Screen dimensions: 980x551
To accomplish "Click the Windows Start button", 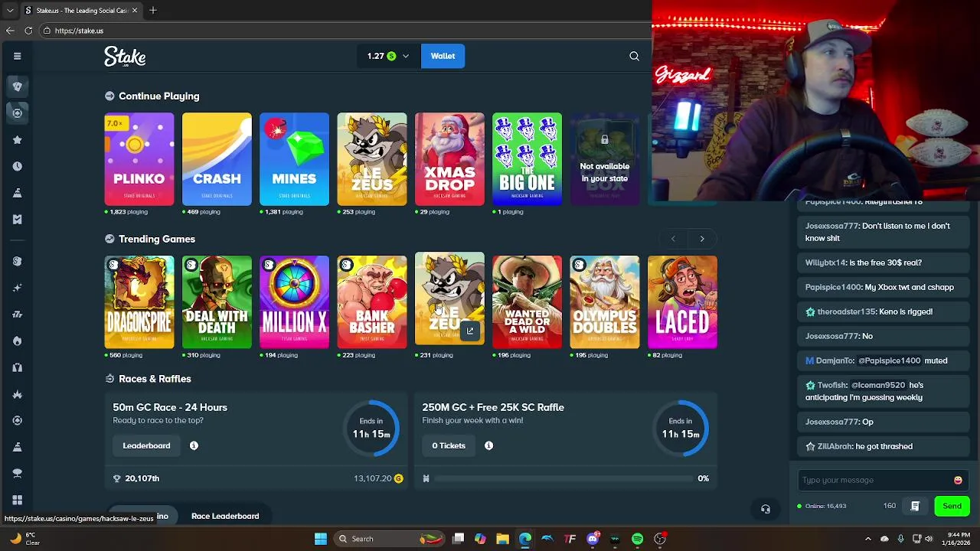I will pyautogui.click(x=321, y=539).
